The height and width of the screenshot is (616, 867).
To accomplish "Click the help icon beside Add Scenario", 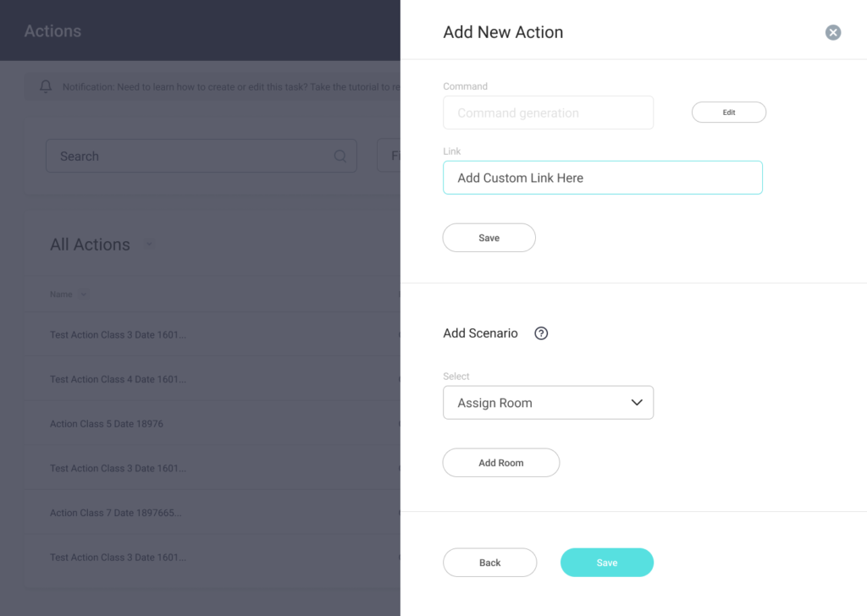I will [x=542, y=333].
